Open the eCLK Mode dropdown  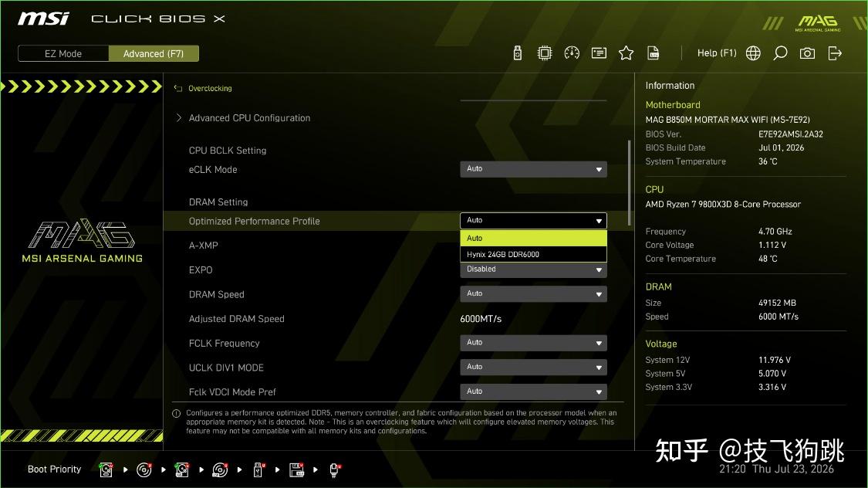pos(534,169)
